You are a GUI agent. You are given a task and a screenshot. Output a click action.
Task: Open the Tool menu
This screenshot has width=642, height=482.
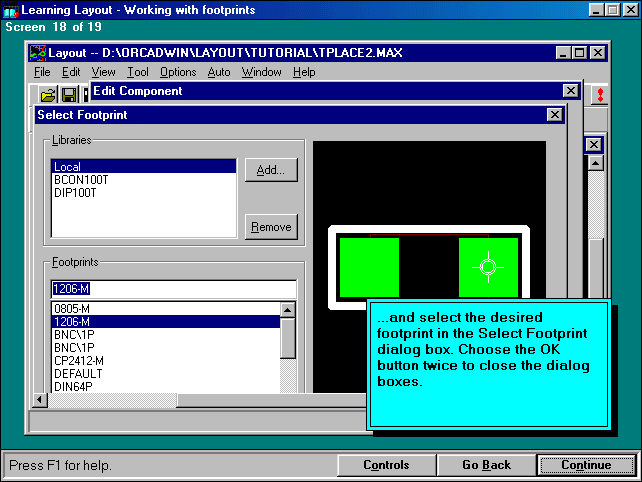pos(138,72)
